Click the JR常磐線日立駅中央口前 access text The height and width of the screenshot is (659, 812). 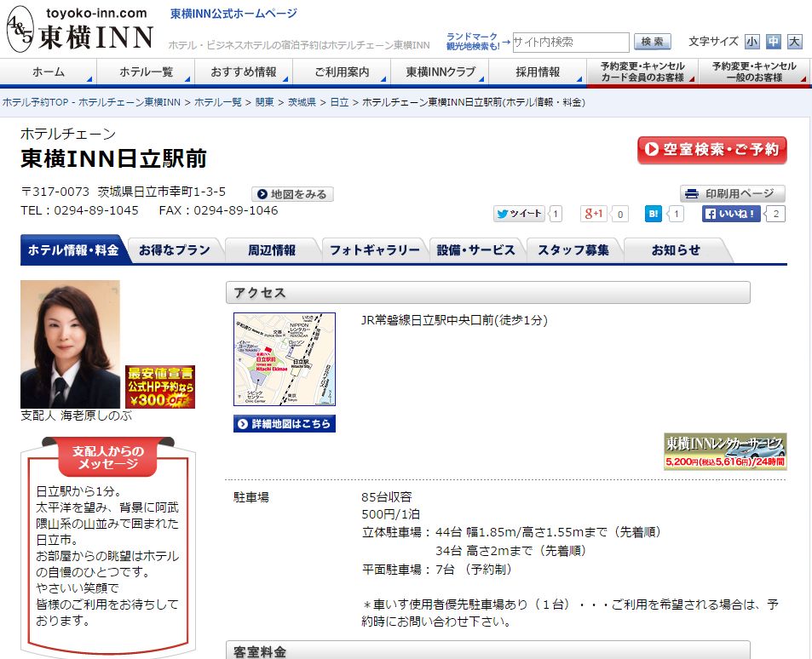[x=454, y=320]
